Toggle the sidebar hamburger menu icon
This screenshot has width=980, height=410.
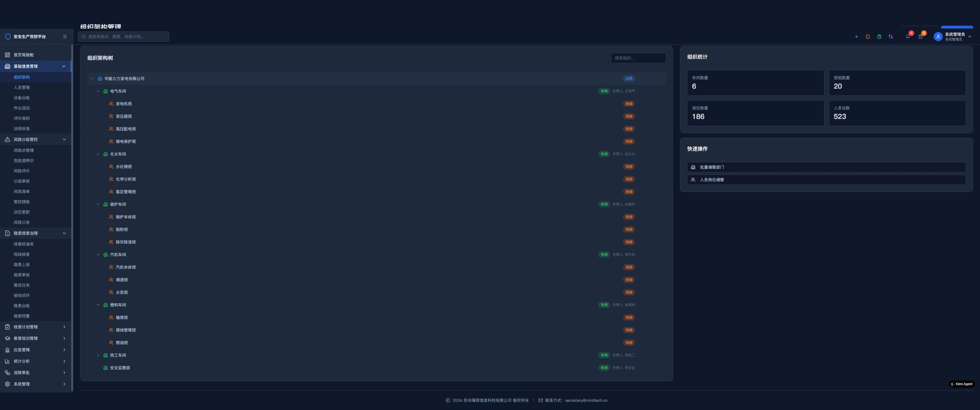coord(65,37)
